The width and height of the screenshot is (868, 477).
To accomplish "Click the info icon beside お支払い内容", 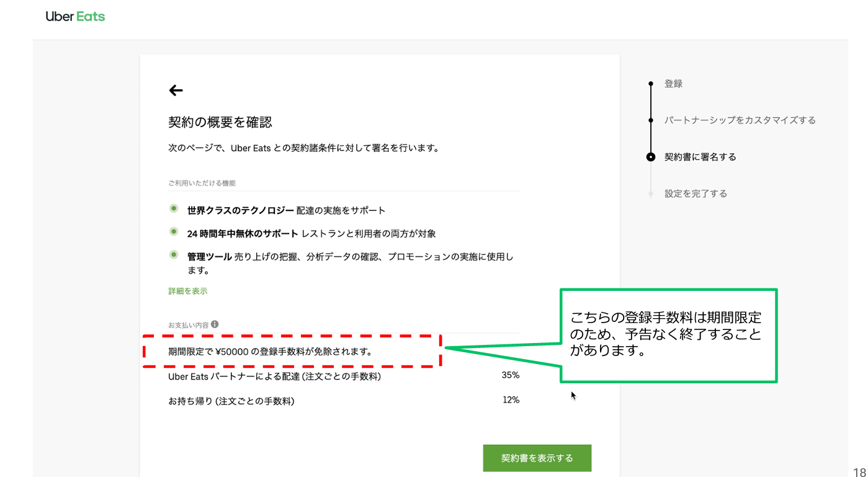I will pyautogui.click(x=215, y=324).
